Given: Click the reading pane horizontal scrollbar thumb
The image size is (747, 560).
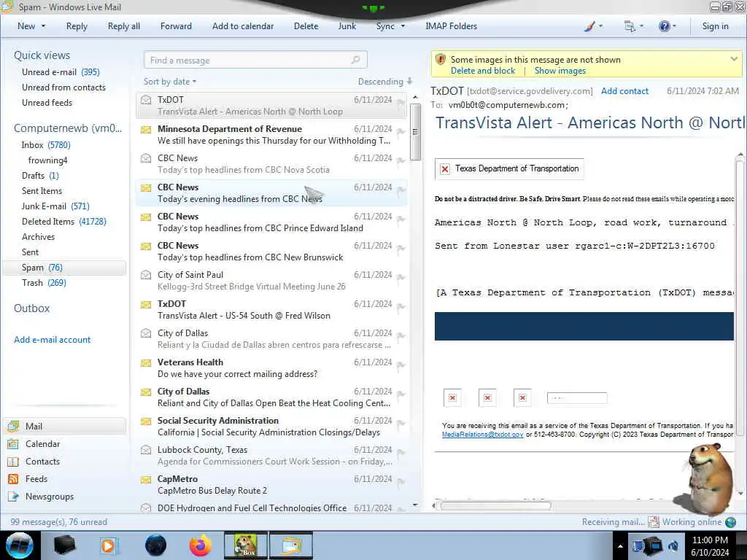Looking at the screenshot, I should click(x=495, y=506).
